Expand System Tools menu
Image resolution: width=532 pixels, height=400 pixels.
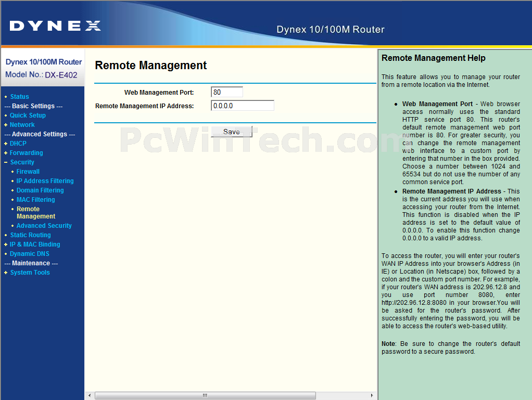30,273
